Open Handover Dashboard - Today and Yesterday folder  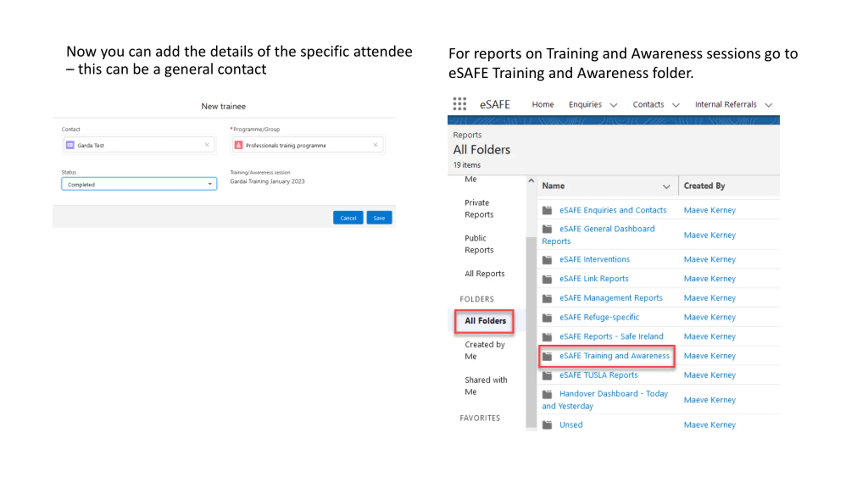605,400
